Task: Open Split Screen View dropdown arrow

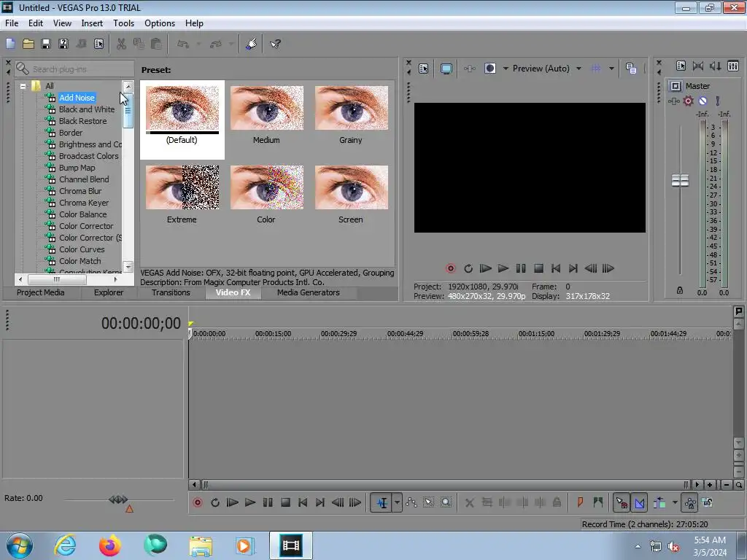Action: [x=506, y=69]
